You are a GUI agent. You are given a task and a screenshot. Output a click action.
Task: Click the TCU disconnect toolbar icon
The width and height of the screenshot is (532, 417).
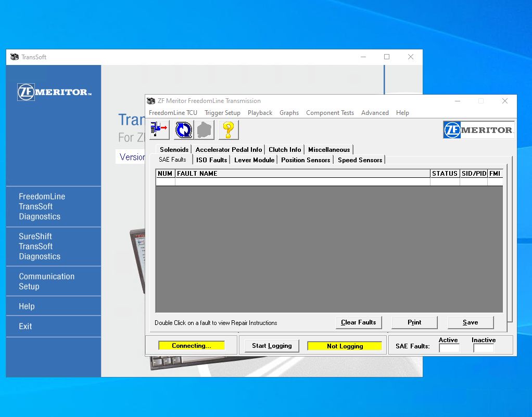pos(158,130)
